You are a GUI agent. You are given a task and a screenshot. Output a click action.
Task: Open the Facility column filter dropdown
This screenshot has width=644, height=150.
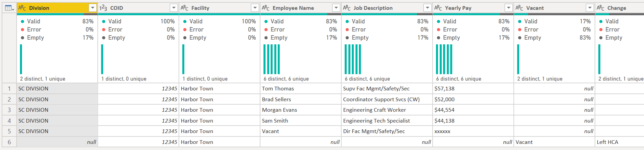click(x=255, y=8)
